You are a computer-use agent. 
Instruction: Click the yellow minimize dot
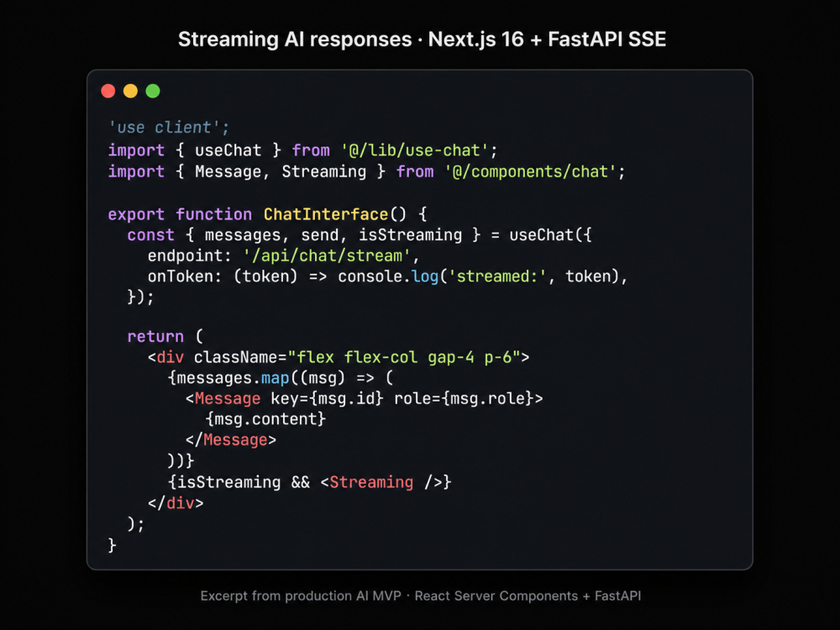pyautogui.click(x=131, y=91)
